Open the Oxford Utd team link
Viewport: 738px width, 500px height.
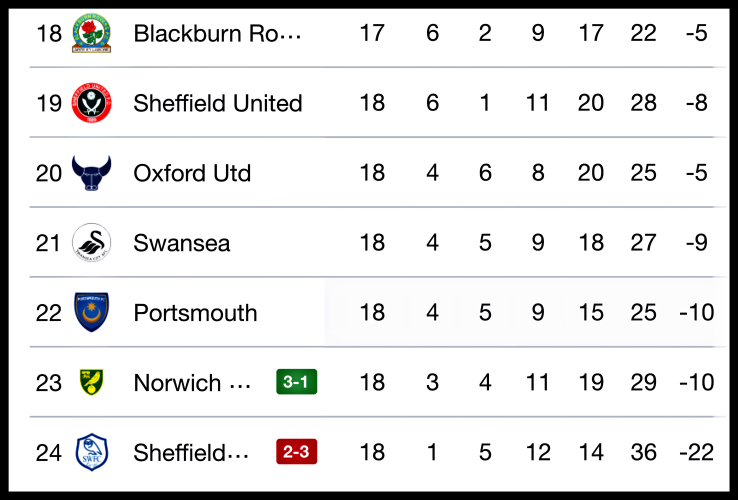click(192, 173)
